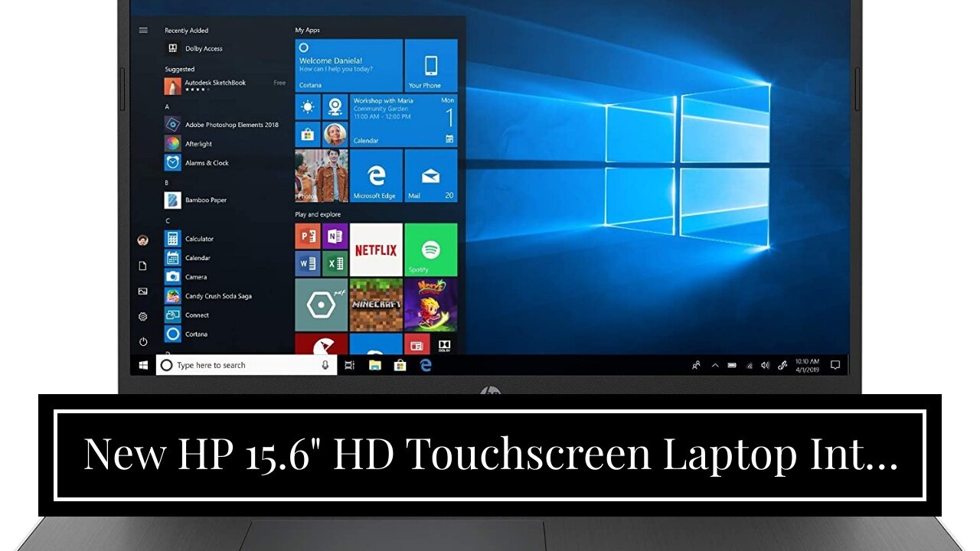
Task: Click the Type here to search box
Action: pos(247,365)
